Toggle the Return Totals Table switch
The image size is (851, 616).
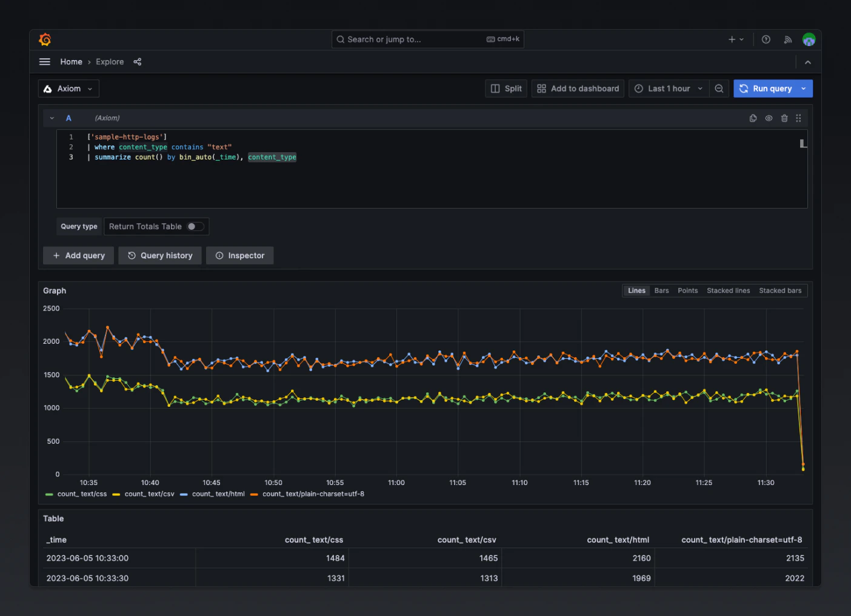pyautogui.click(x=195, y=227)
